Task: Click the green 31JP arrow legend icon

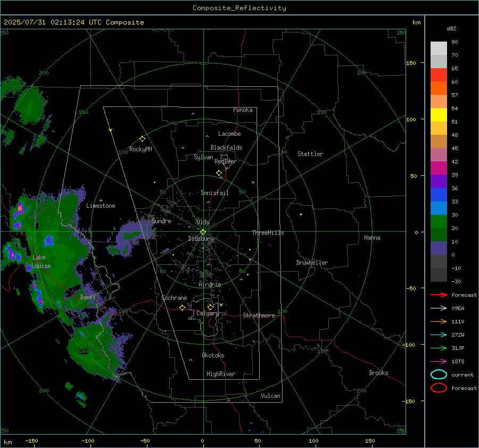Action: [x=439, y=348]
